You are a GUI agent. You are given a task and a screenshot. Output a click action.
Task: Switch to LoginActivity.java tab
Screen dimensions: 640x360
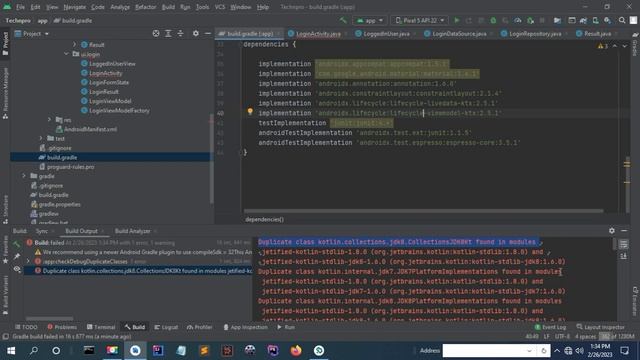coord(314,34)
